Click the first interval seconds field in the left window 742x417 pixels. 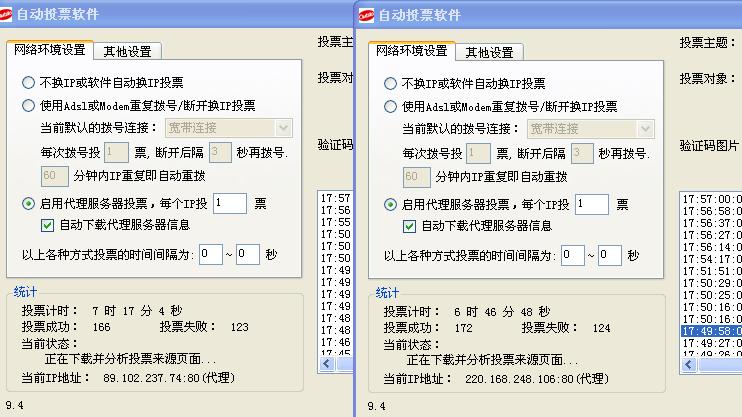click(x=210, y=255)
